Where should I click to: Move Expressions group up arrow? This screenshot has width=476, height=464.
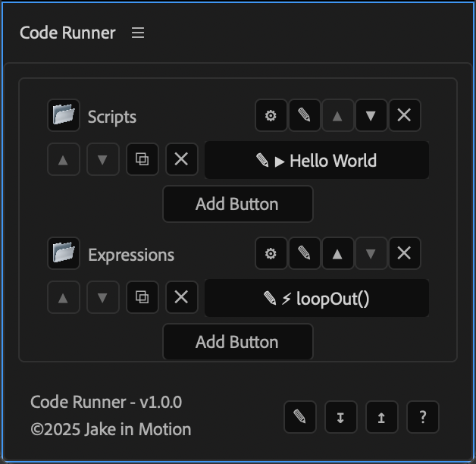337,253
